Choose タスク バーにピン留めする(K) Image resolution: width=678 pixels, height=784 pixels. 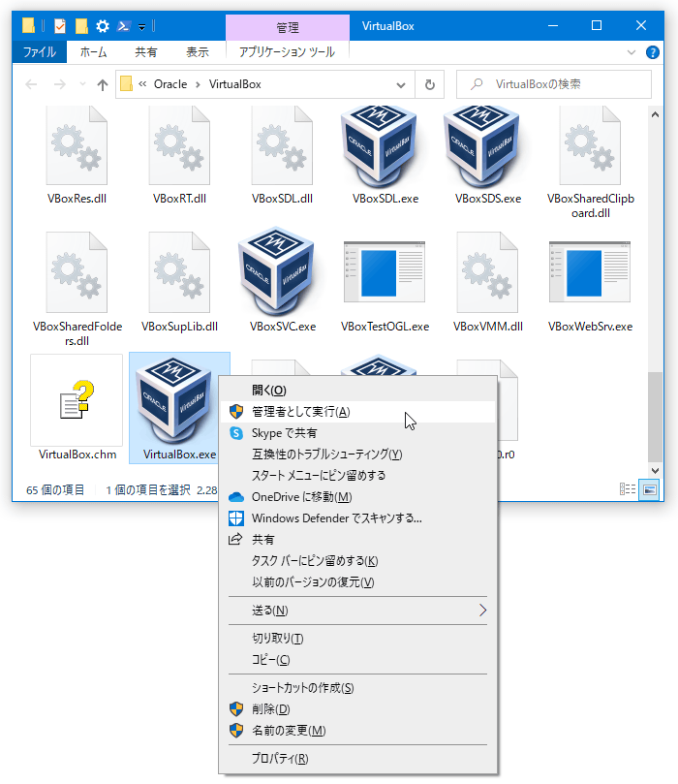[357, 561]
